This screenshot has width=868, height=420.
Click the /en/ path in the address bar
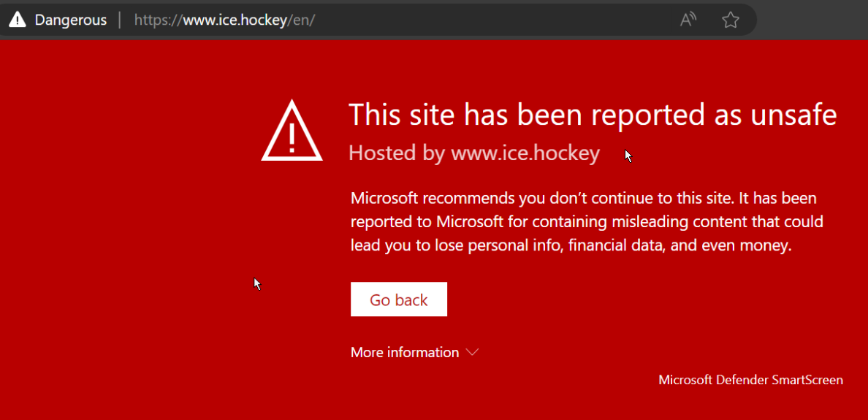[x=302, y=20]
